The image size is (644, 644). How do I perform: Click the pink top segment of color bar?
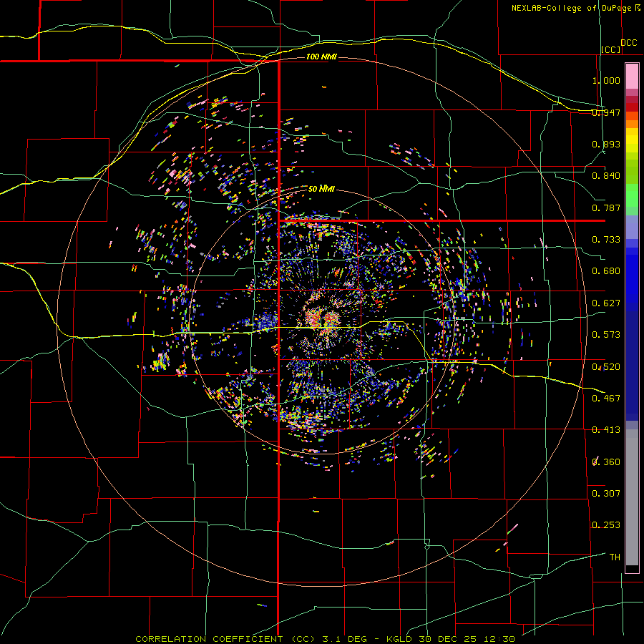point(632,76)
